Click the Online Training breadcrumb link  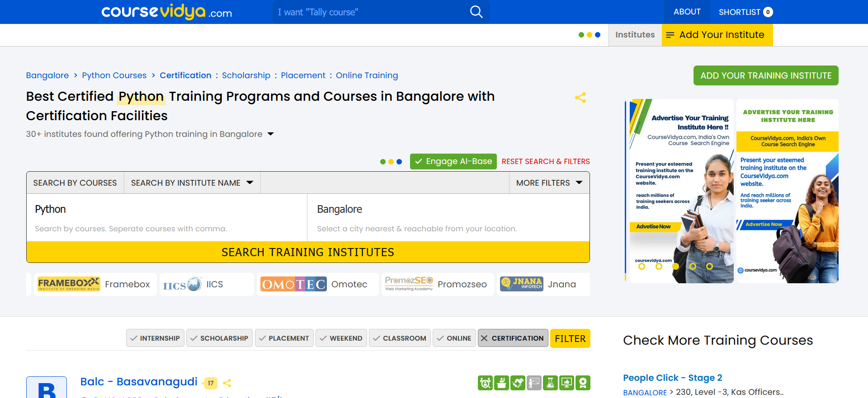367,75
